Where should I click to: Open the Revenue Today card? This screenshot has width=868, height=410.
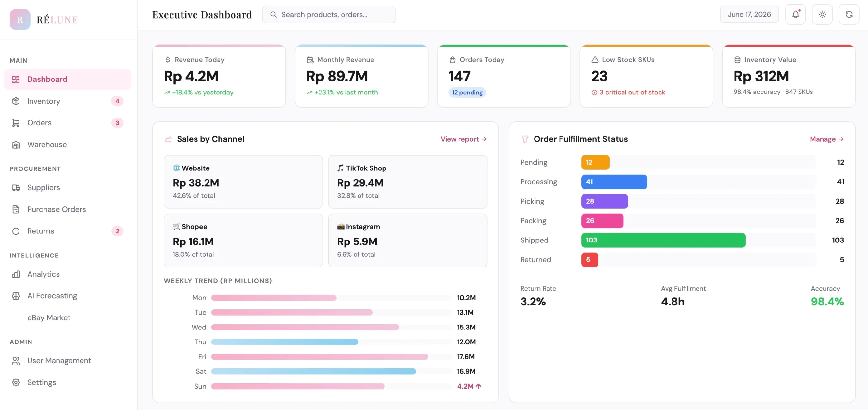coord(219,77)
